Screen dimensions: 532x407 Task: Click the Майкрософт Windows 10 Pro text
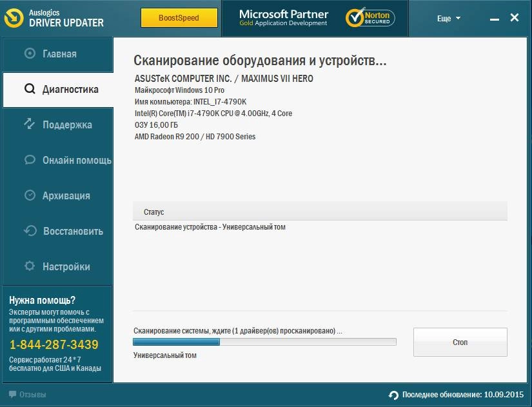click(179, 90)
